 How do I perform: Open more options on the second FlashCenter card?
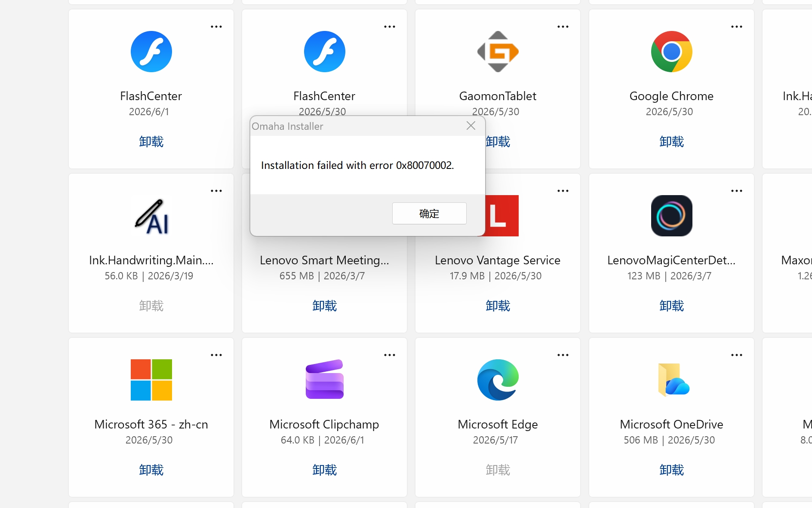[390, 27]
